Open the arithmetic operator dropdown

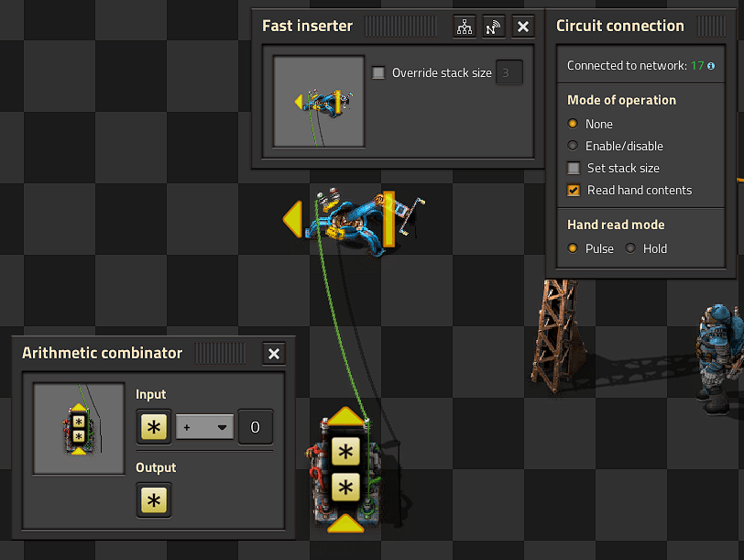tap(204, 427)
